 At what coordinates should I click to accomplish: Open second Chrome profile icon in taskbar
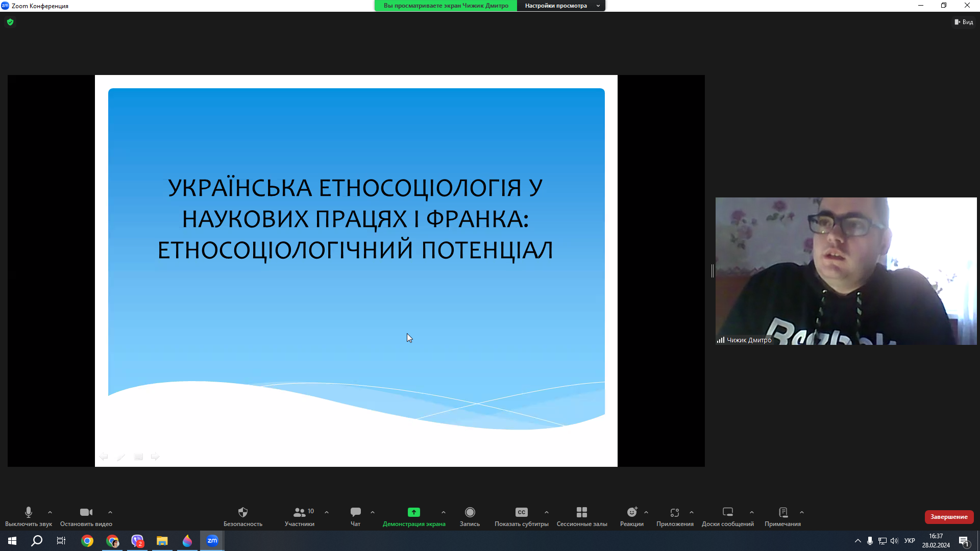(112, 541)
